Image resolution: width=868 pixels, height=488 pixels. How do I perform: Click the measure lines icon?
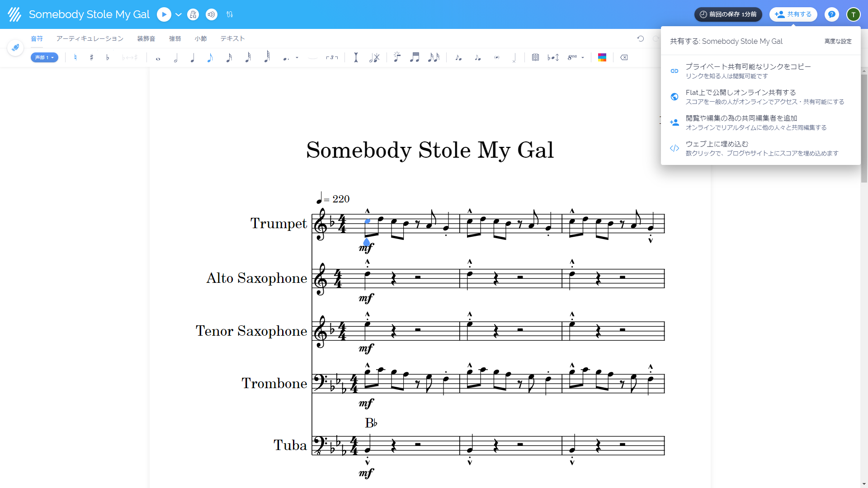[535, 57]
